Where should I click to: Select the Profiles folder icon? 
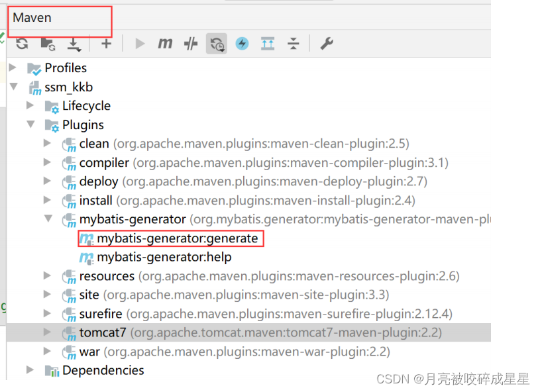point(34,69)
